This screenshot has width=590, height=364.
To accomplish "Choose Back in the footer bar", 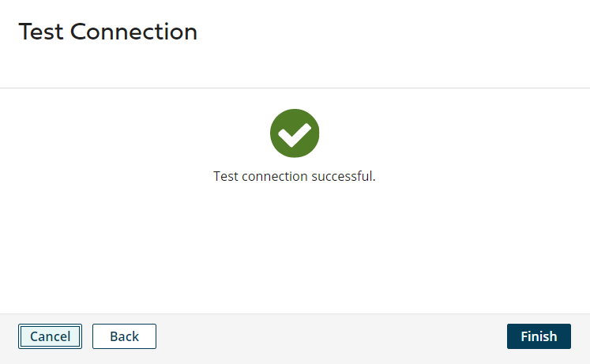I will [x=124, y=336].
